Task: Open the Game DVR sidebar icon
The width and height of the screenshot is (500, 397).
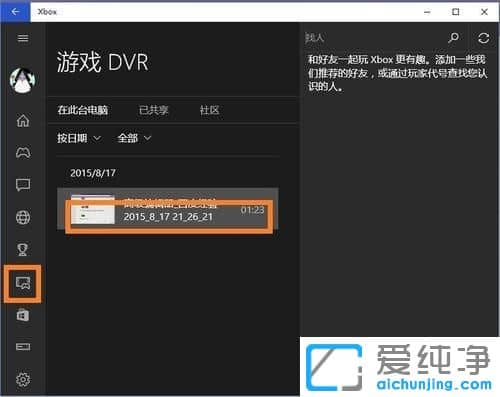Action: pos(23,283)
